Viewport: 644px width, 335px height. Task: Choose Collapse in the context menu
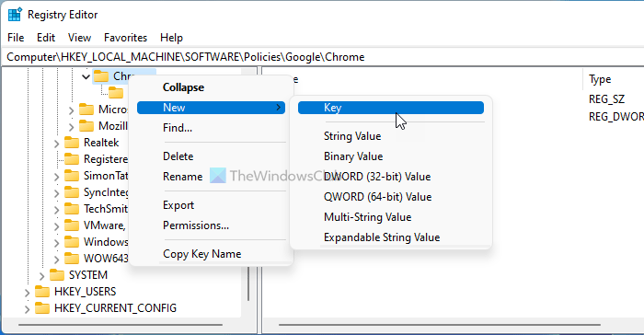(211, 87)
